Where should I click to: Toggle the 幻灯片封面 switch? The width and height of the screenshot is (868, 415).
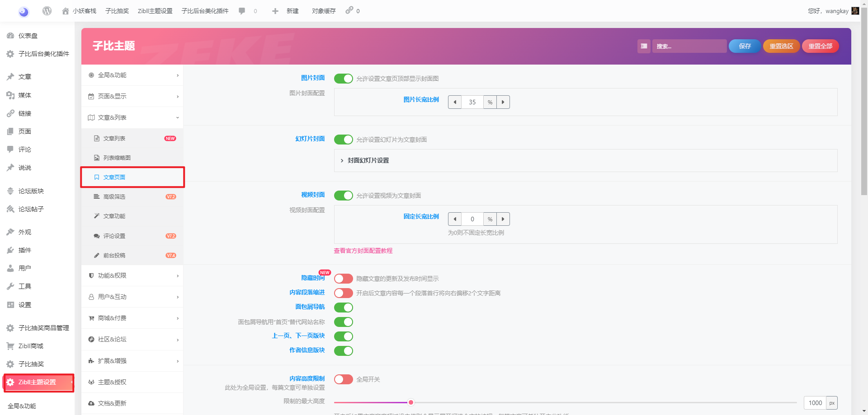point(344,140)
